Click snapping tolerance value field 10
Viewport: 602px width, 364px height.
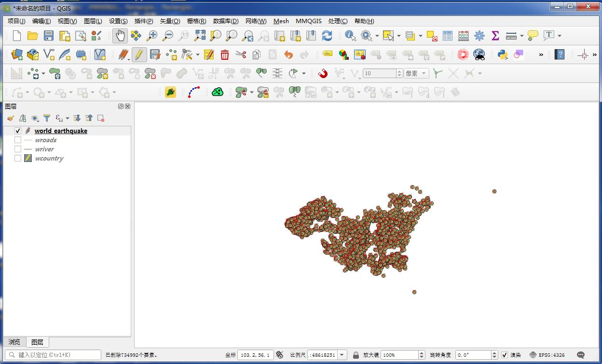click(380, 73)
